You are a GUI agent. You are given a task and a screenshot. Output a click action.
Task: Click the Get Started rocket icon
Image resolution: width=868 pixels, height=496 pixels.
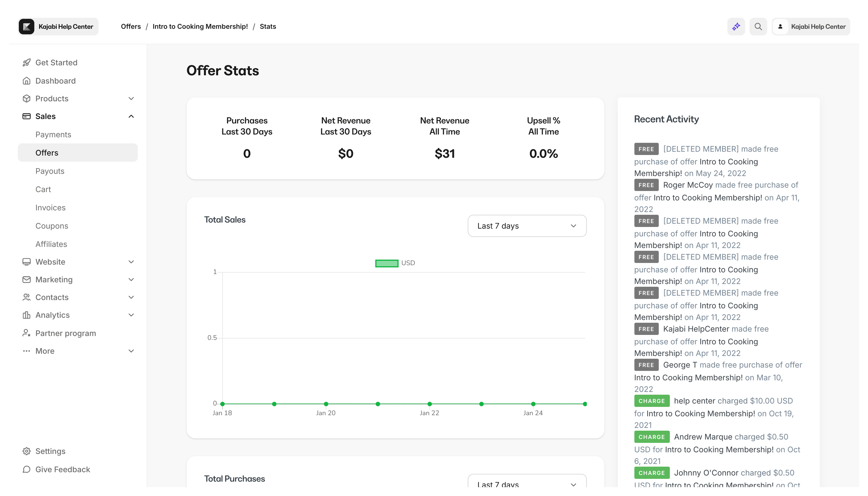click(x=27, y=63)
